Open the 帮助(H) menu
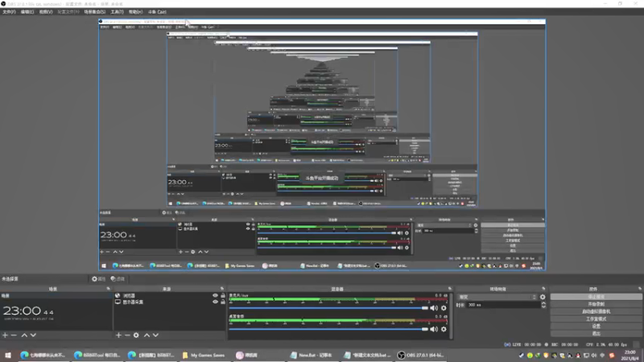The image size is (644, 362). click(x=135, y=12)
